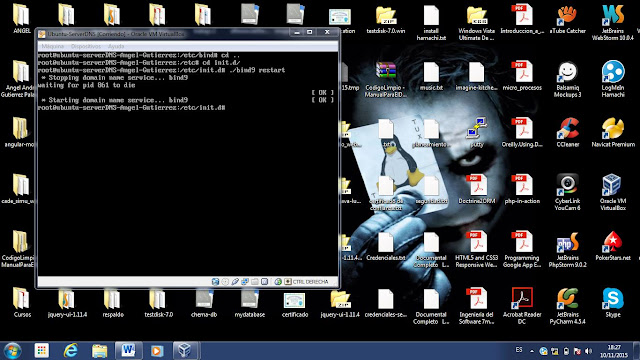The height and width of the screenshot is (360, 640).
Task: Select the jquery-ui-1.11.4 zip folder
Action: 340,303
